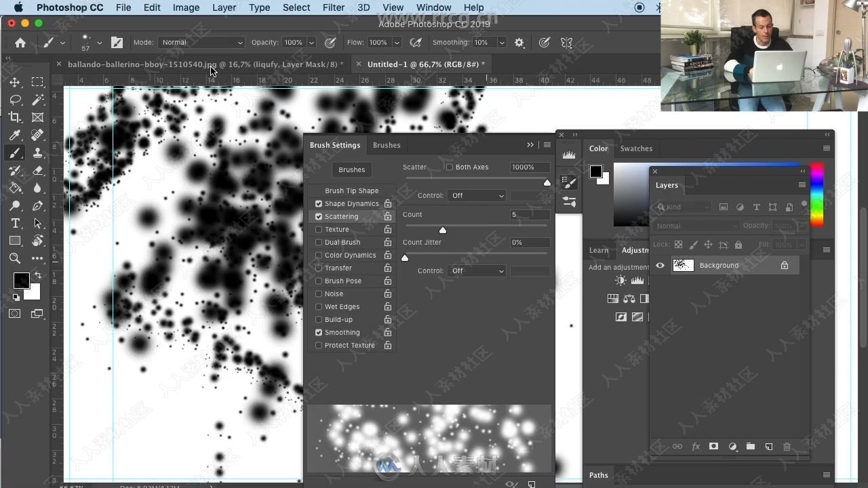Viewport: 868px width, 488px height.
Task: Check the Both Axes option
Action: [450, 167]
